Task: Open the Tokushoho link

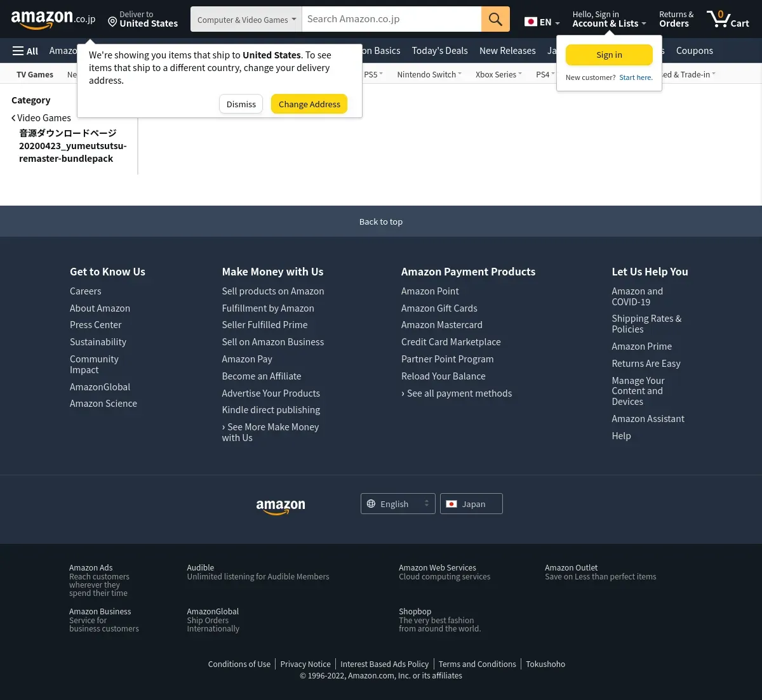Action: point(545,664)
